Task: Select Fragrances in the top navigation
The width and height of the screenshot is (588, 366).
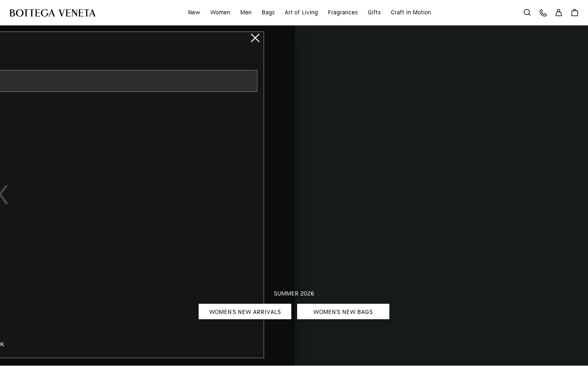Action: click(343, 13)
